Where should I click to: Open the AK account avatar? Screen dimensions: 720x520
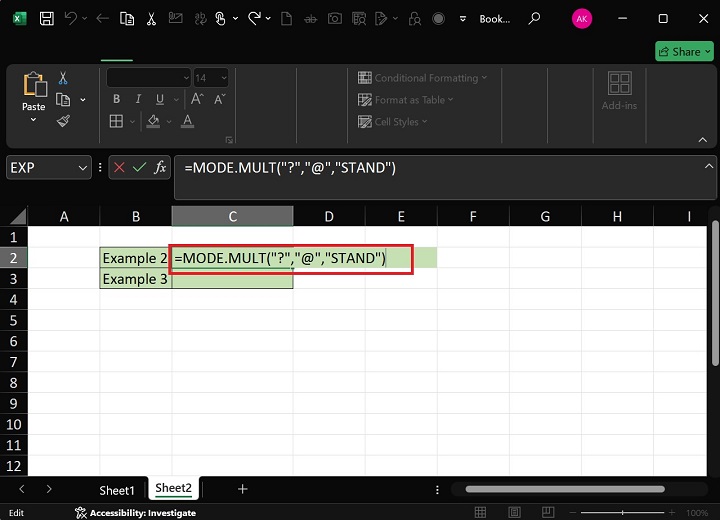coord(581,19)
